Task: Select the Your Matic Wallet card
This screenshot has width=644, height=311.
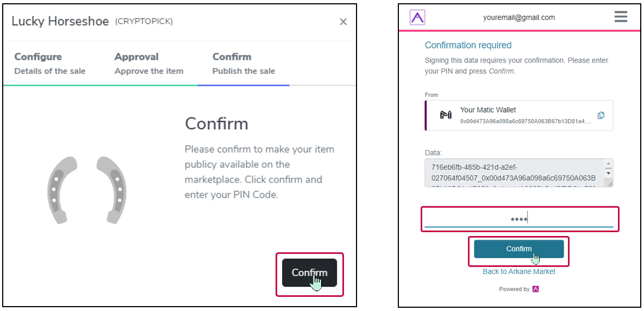Action: coord(518,115)
